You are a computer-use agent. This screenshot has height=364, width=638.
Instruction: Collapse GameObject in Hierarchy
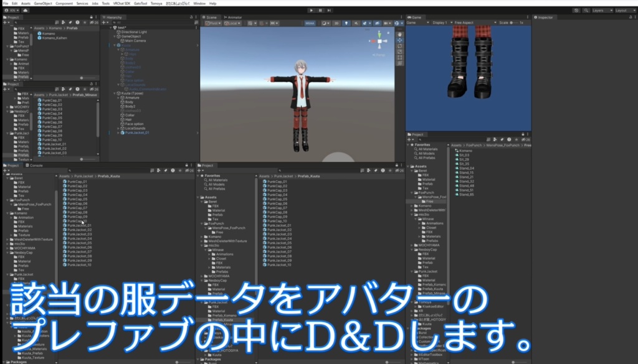(115, 37)
